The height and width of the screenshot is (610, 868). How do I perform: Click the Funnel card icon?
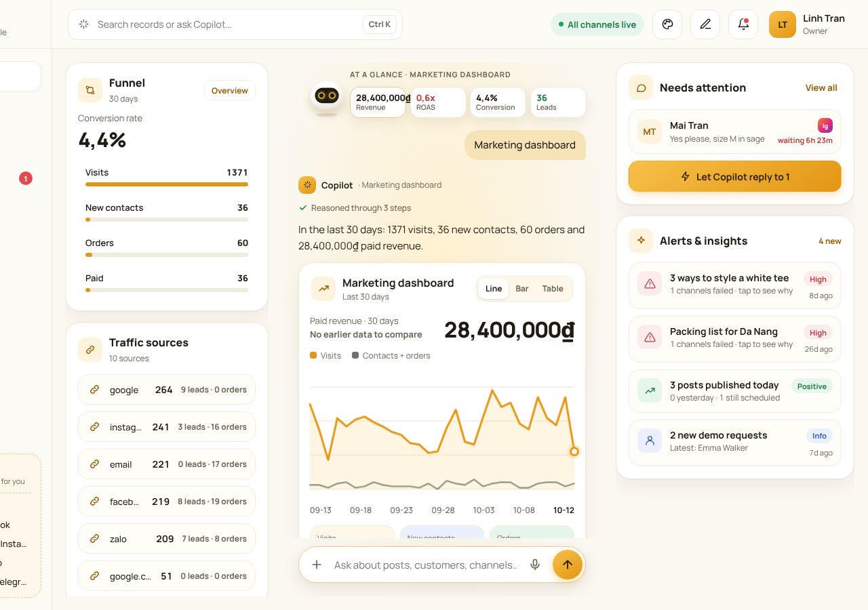[90, 89]
